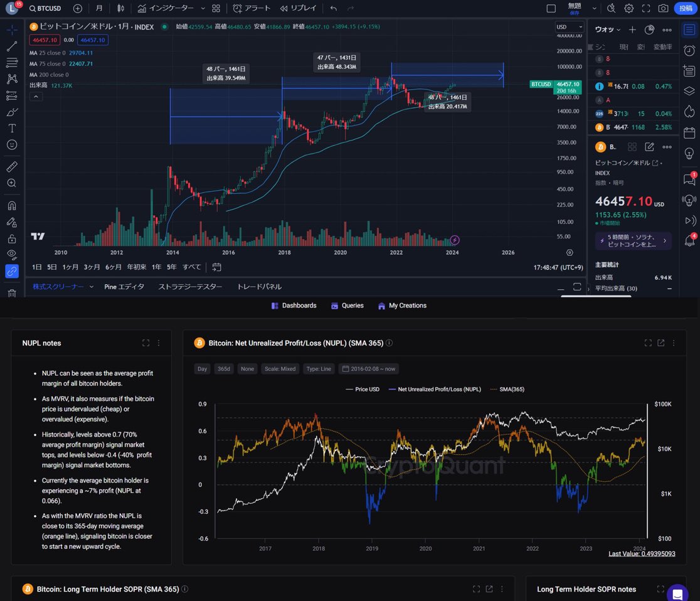Lock all drawing tools
The image size is (700, 601).
point(12,239)
